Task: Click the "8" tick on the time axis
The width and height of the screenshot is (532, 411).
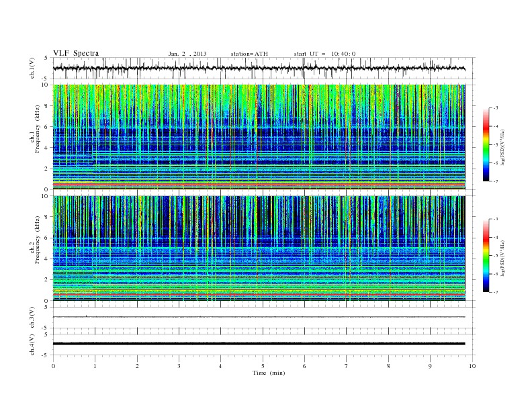Action: 388,366
